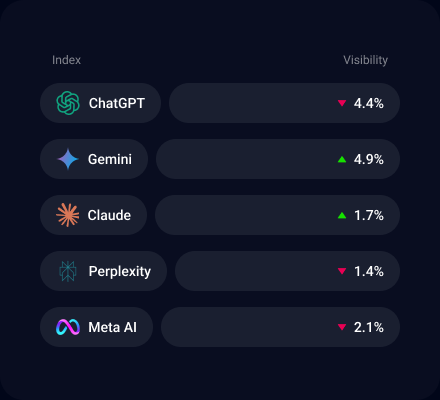Click the Visibility column header

point(366,60)
